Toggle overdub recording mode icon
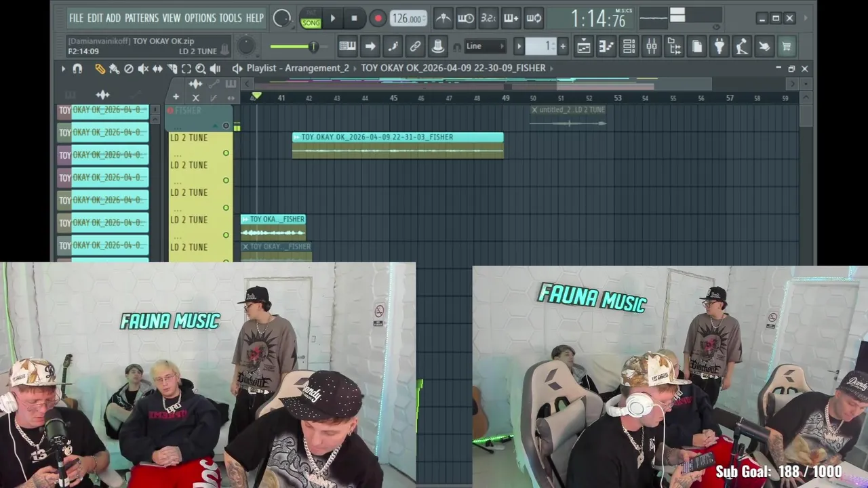This screenshot has width=868, height=488. (511, 18)
